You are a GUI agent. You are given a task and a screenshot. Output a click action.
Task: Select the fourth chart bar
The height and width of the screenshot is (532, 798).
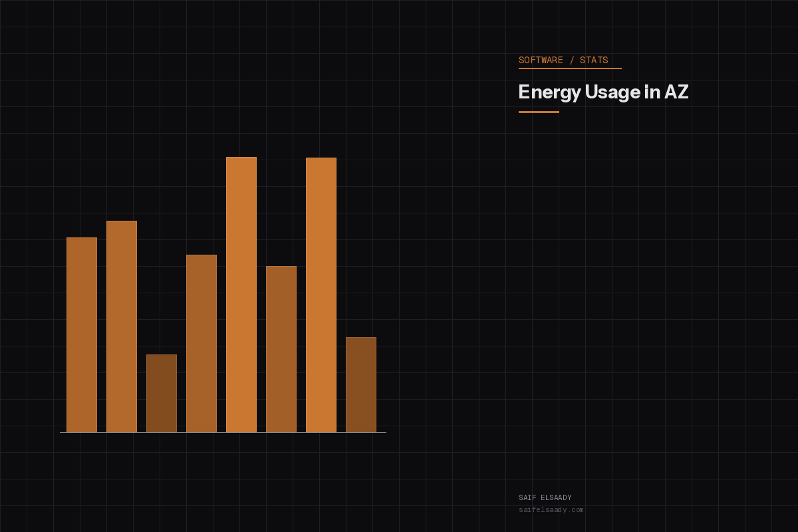(x=201, y=342)
